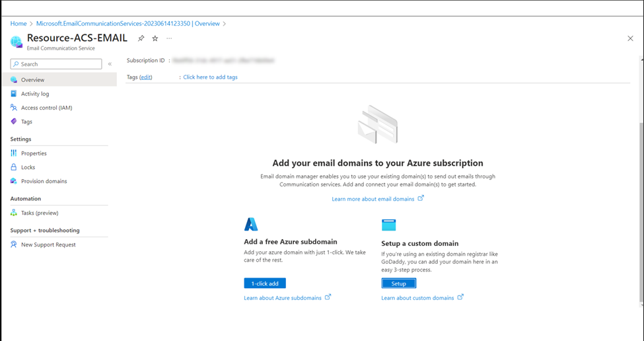Click the New Support Request icon

pyautogui.click(x=14, y=245)
